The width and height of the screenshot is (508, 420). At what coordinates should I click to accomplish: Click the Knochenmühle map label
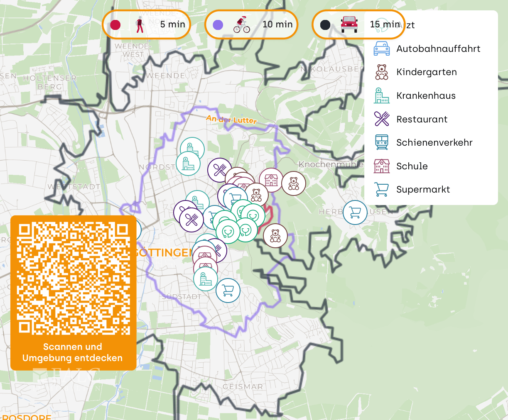click(x=331, y=164)
